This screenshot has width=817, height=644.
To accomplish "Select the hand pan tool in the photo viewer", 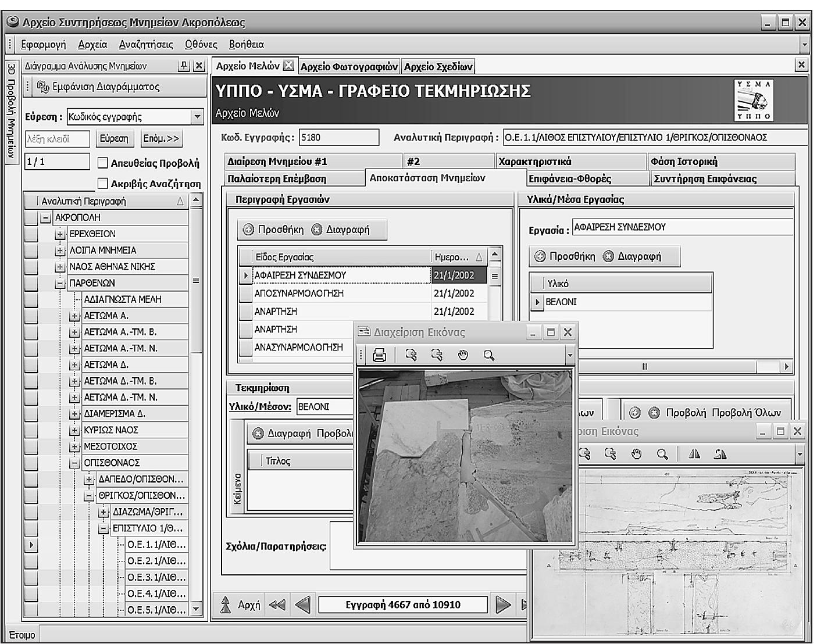I will [463, 355].
